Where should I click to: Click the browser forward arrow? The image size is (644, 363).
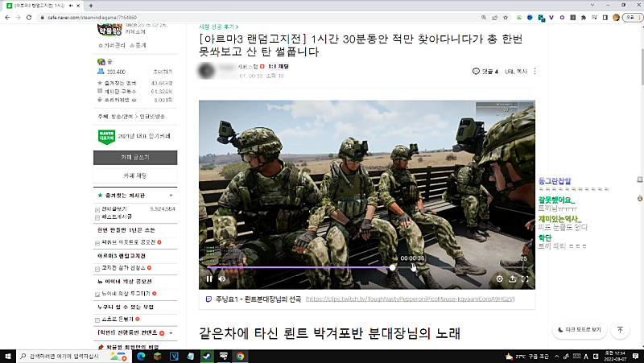tap(18, 17)
